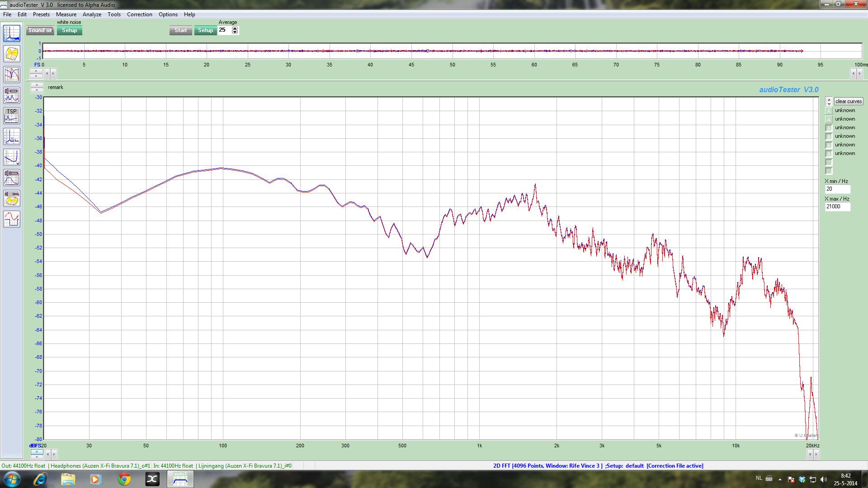The width and height of the screenshot is (868, 488).
Task: Increase the Average count spinner
Action: 235,28
